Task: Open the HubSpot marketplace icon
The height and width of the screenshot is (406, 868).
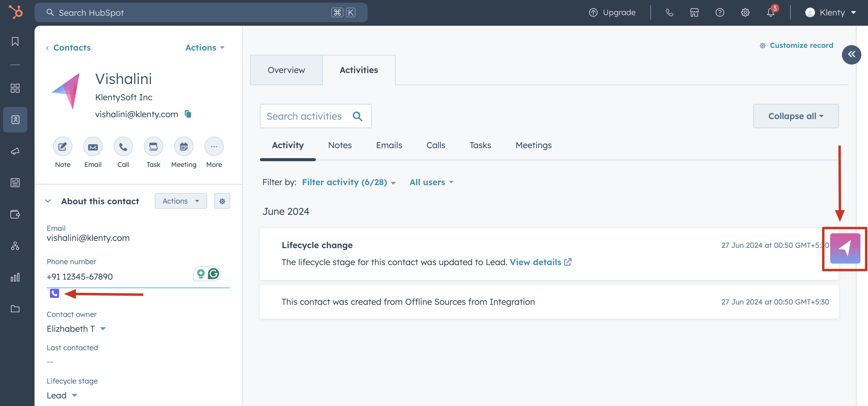Action: (694, 12)
